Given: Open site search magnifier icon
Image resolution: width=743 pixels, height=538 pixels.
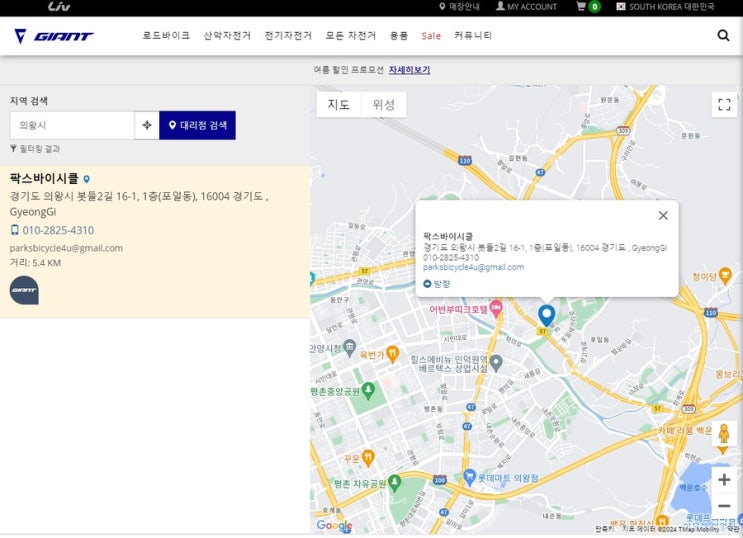Looking at the screenshot, I should [723, 36].
